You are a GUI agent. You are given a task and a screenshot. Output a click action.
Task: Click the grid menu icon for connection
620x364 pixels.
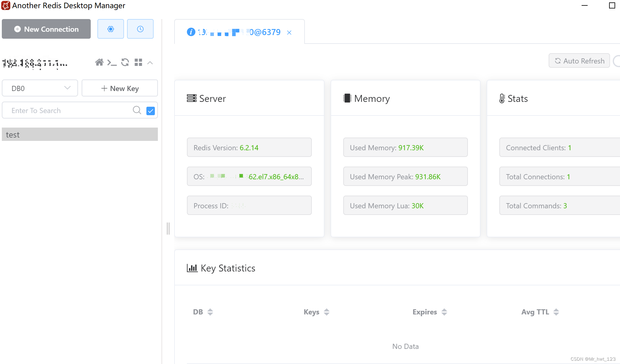pyautogui.click(x=138, y=62)
